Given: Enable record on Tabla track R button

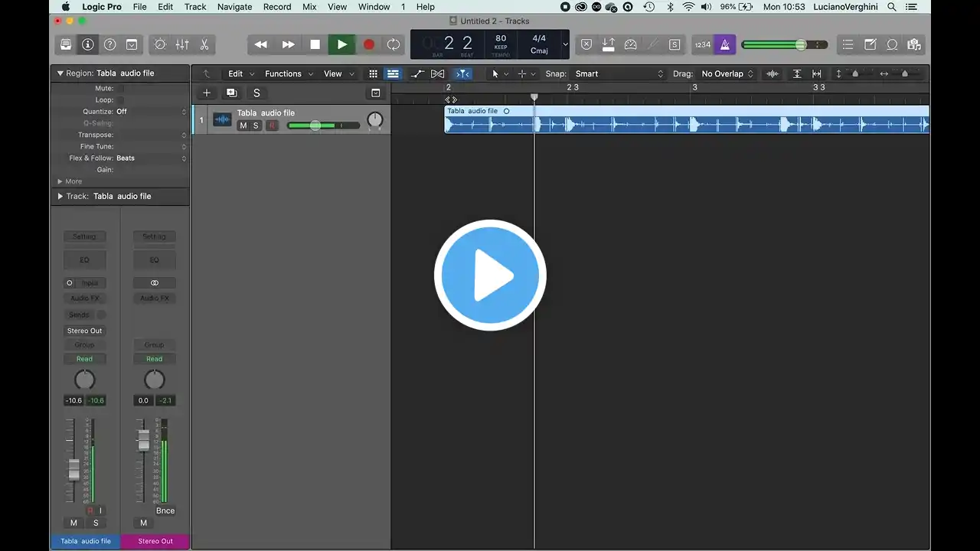Looking at the screenshot, I should 272,126.
